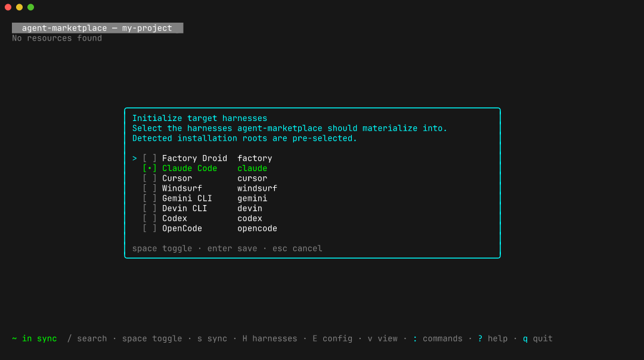Click the 'enter save' hint
This screenshot has width=644, height=360.
[x=232, y=249]
